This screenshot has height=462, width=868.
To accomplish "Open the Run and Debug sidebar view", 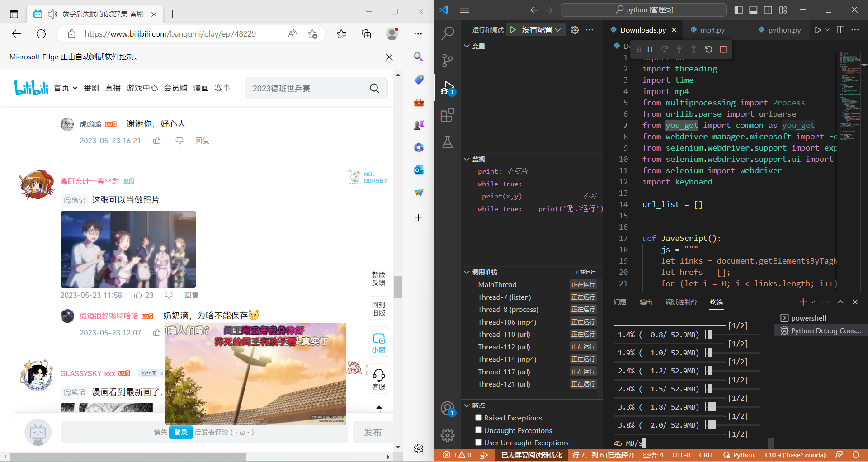I will pos(448,87).
